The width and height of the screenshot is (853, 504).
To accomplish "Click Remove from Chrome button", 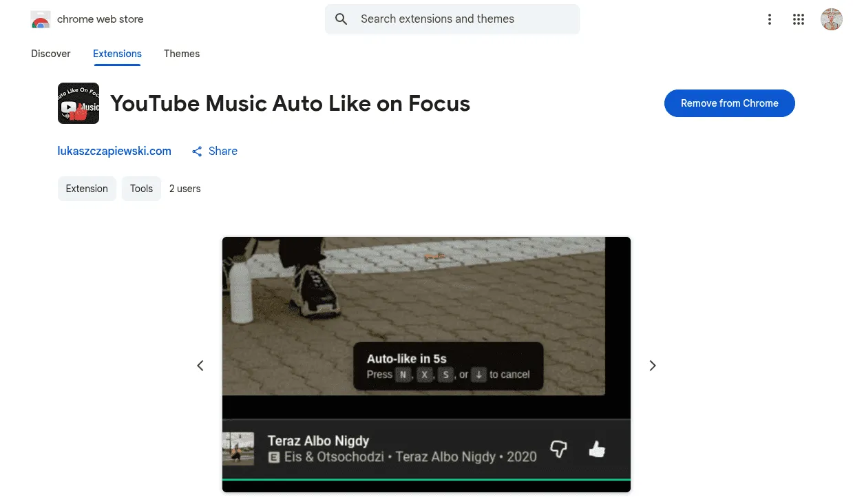I will (730, 103).
